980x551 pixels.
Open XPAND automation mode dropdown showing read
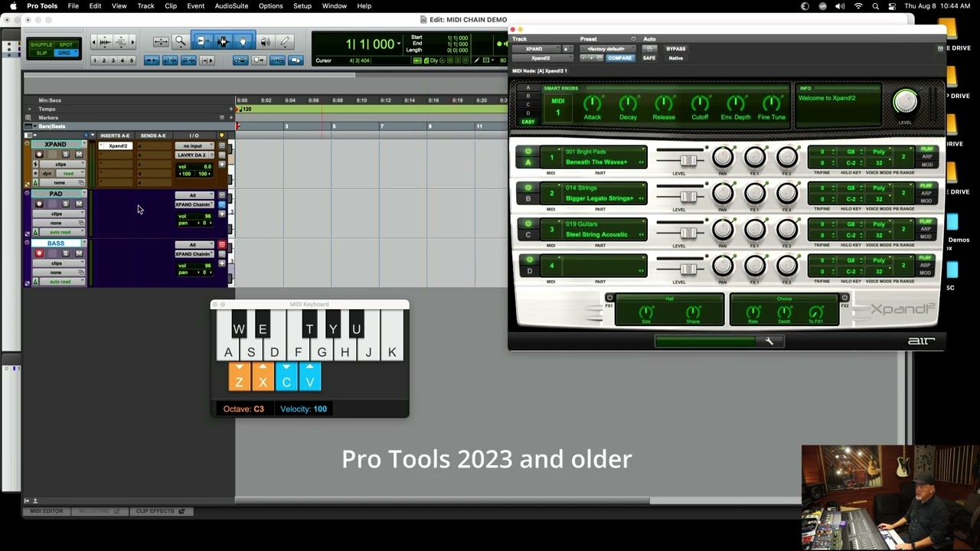(x=69, y=174)
